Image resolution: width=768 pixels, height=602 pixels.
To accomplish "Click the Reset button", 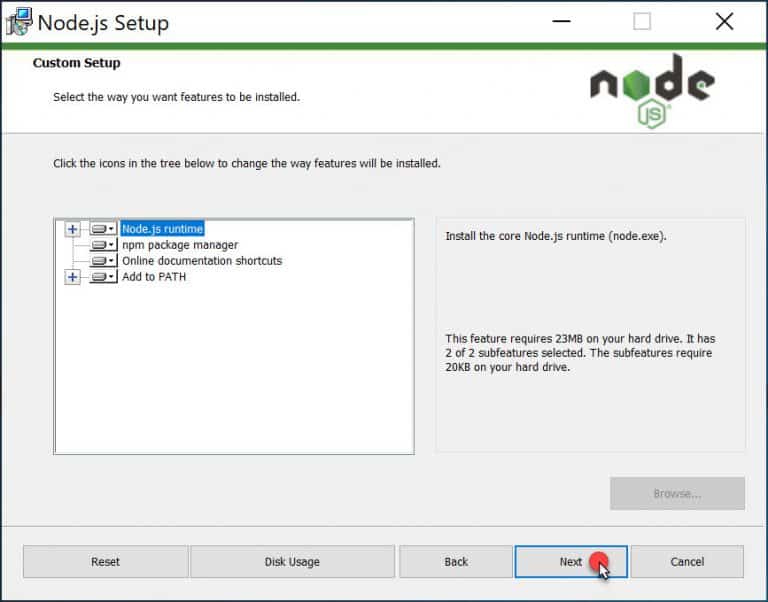I will pyautogui.click(x=105, y=562).
